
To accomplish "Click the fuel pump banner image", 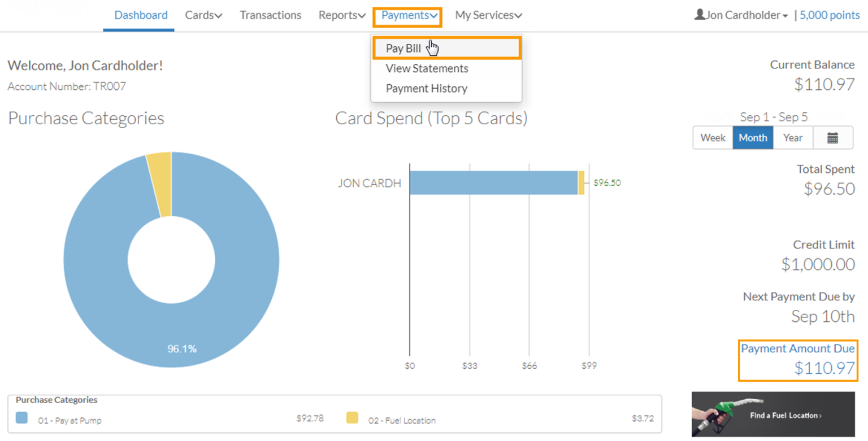I will (772, 414).
